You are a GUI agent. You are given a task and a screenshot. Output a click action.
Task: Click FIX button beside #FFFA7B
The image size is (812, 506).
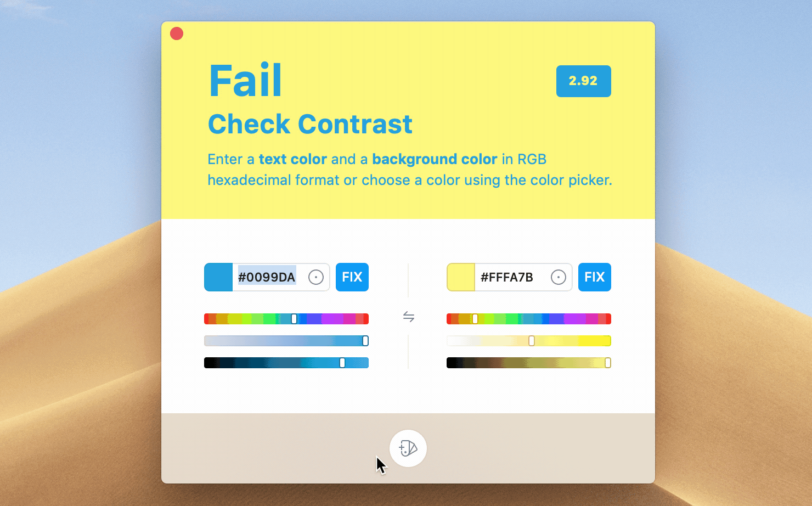coord(595,277)
